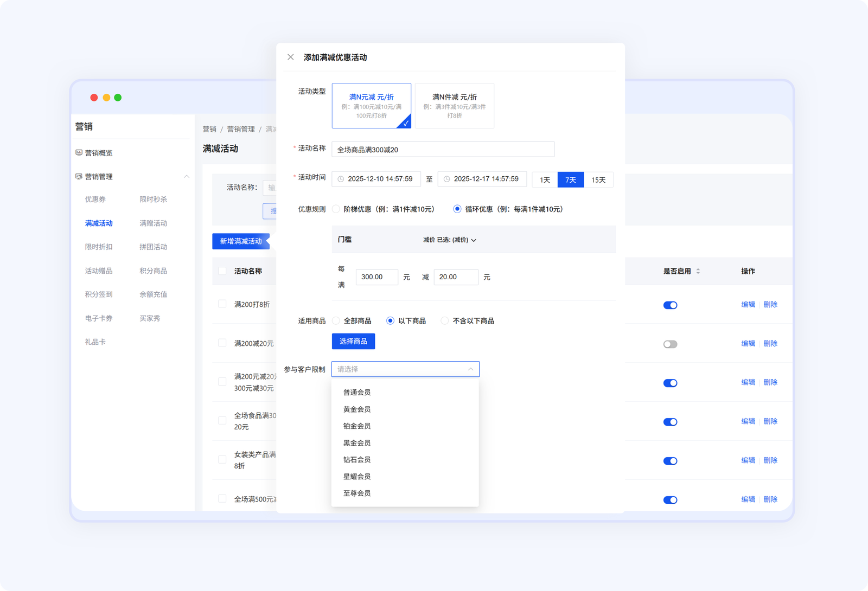Pick 黄金会员 from the dropdown list
Image resolution: width=868 pixels, height=591 pixels.
(357, 409)
